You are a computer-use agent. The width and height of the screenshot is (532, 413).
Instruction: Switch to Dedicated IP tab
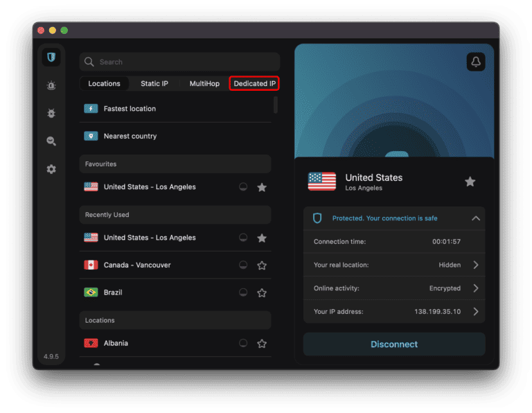click(x=254, y=83)
